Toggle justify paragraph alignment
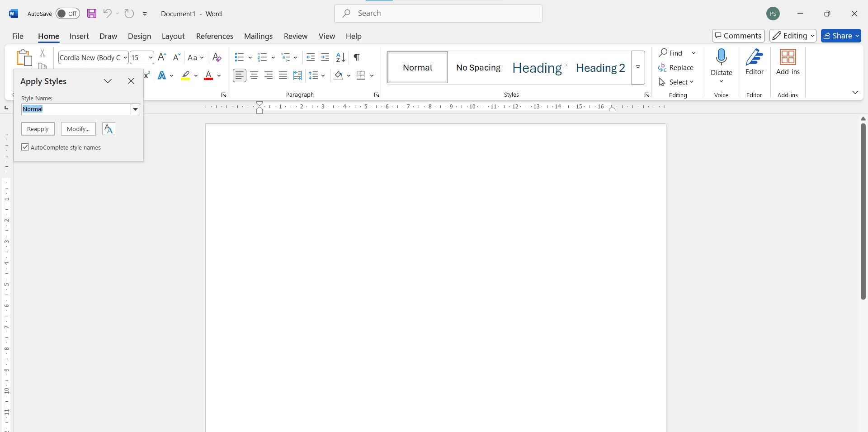This screenshot has width=868, height=432. coord(283,75)
